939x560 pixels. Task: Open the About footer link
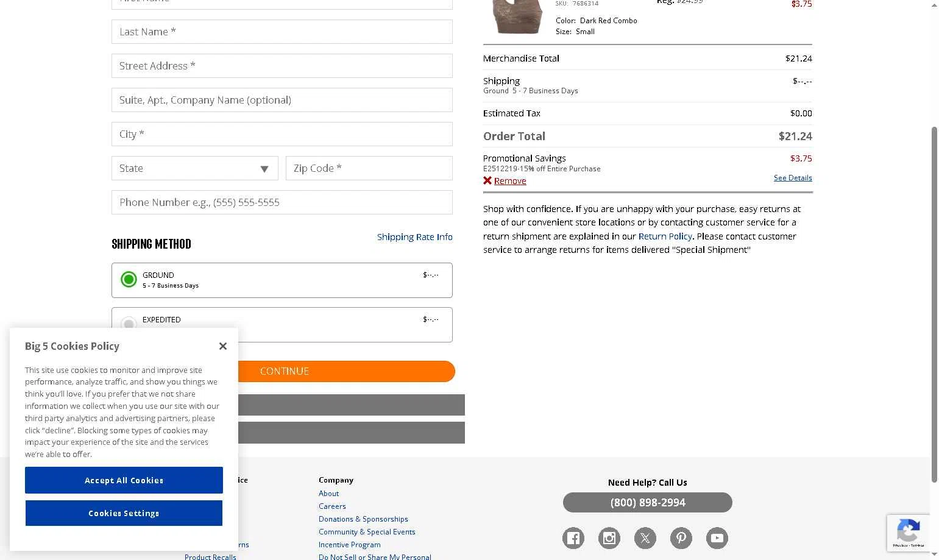328,494
